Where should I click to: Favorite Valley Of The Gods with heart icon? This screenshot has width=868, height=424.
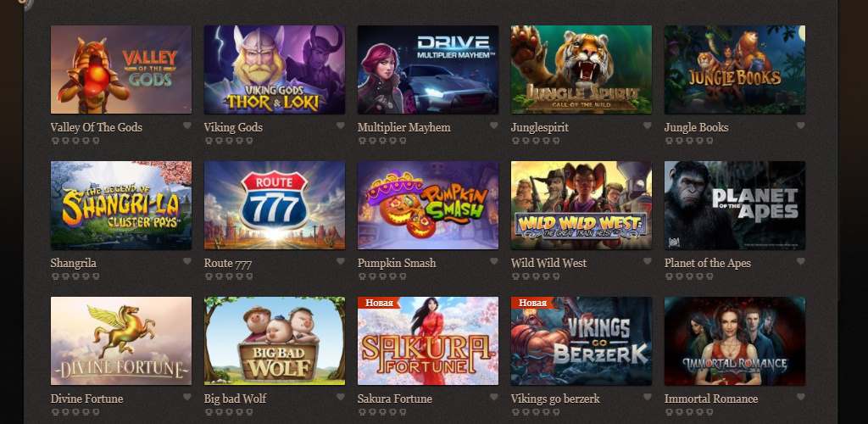point(187,126)
